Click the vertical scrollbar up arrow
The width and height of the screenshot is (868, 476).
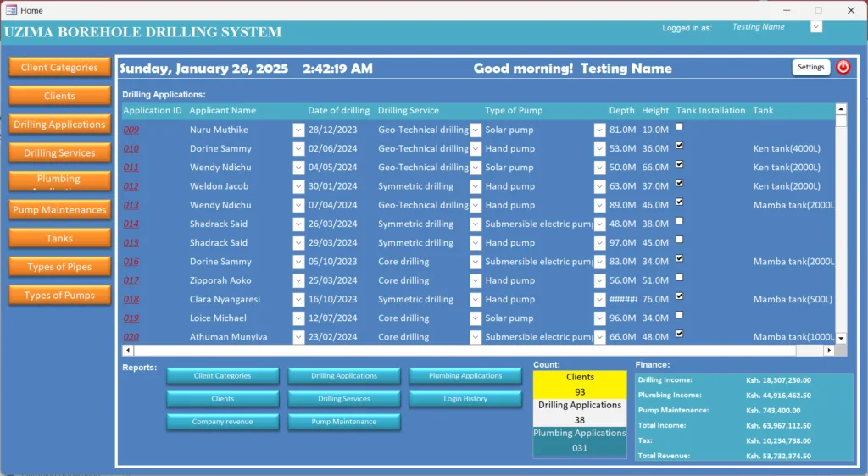tap(841, 109)
